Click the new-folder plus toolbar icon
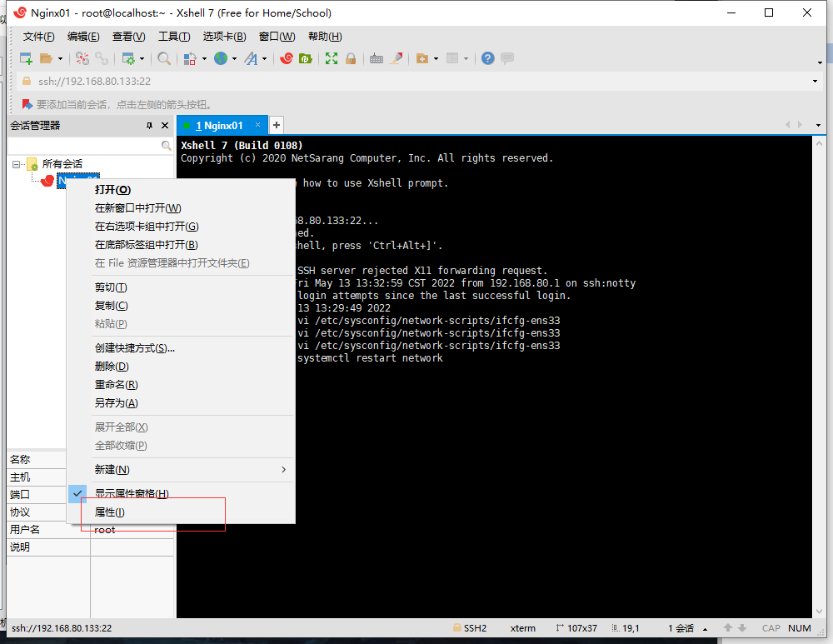This screenshot has height=644, width=833. click(x=422, y=58)
